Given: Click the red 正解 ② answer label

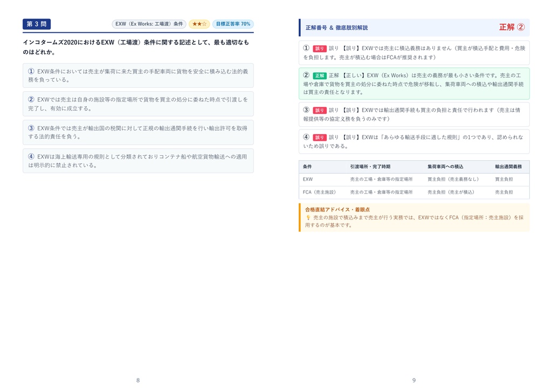Looking at the screenshot, I should [512, 27].
